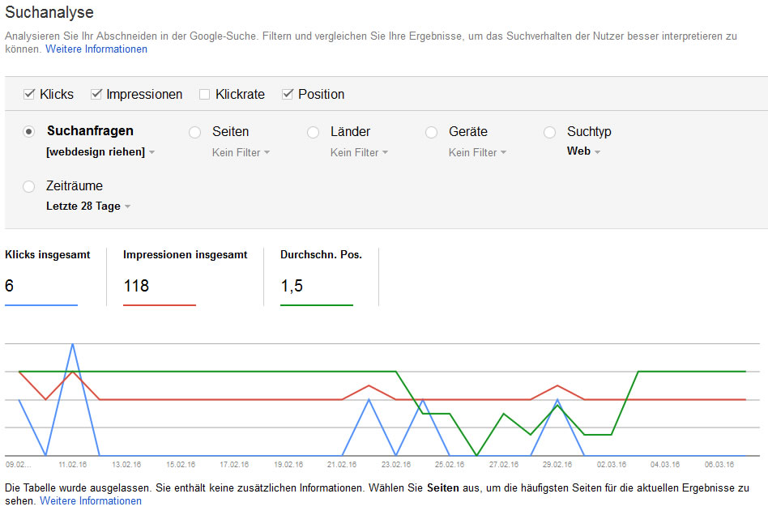The height and width of the screenshot is (532, 768).
Task: Select the Geräte radio button
Action: (x=431, y=132)
